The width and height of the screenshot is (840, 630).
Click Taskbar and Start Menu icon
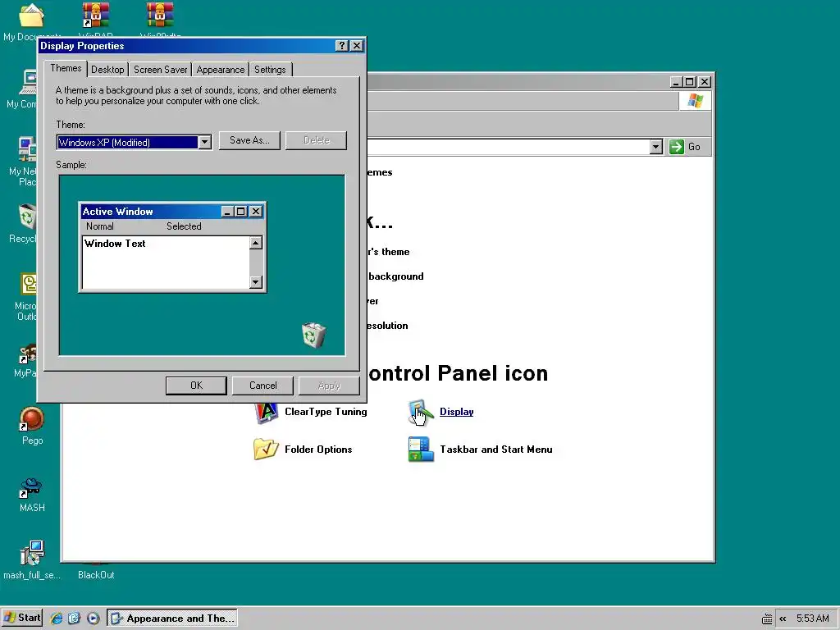pos(421,449)
